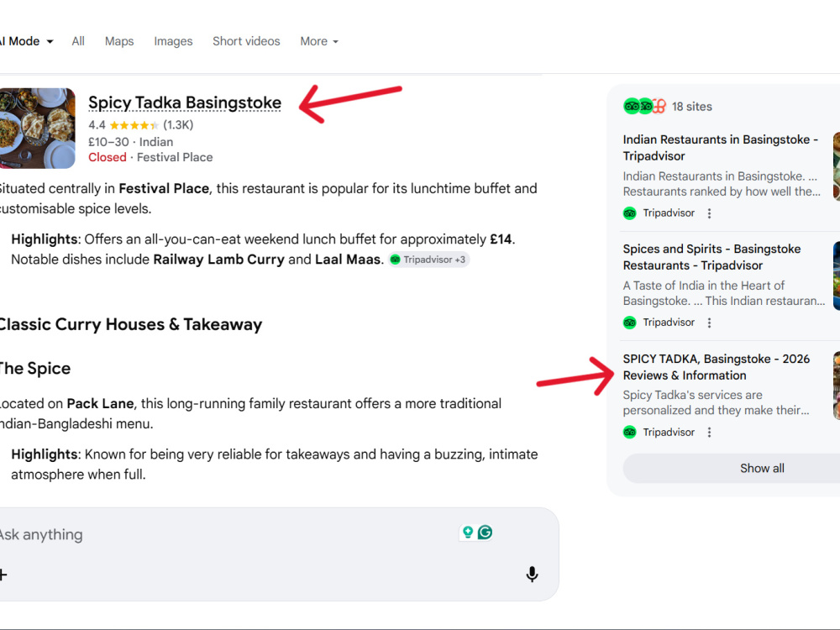
Task: Open options menu for SPICY TADKA result
Action: (709, 433)
